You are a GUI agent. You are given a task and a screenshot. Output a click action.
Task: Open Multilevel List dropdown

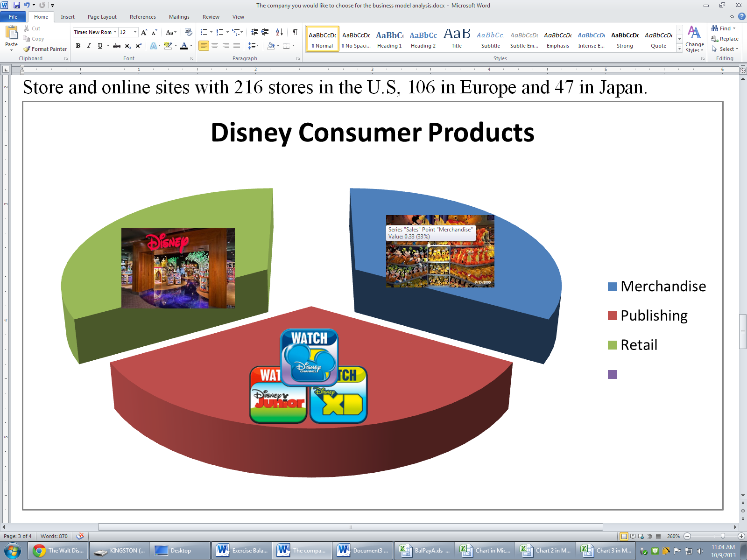[x=241, y=32]
